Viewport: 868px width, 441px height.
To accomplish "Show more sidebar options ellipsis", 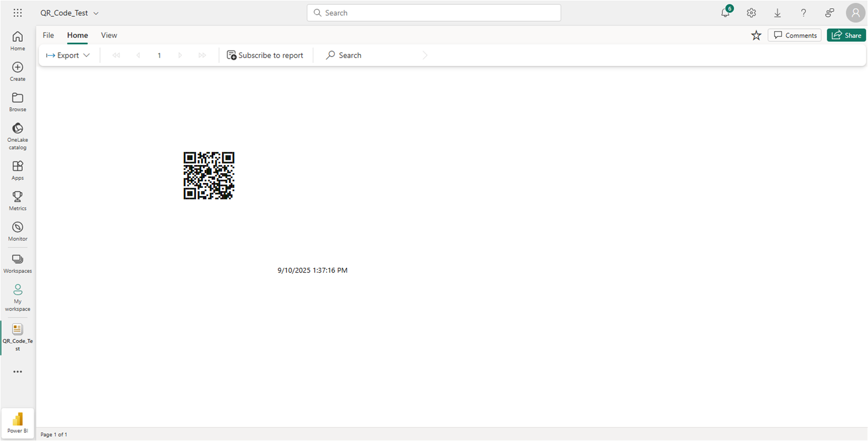I will [x=17, y=372].
